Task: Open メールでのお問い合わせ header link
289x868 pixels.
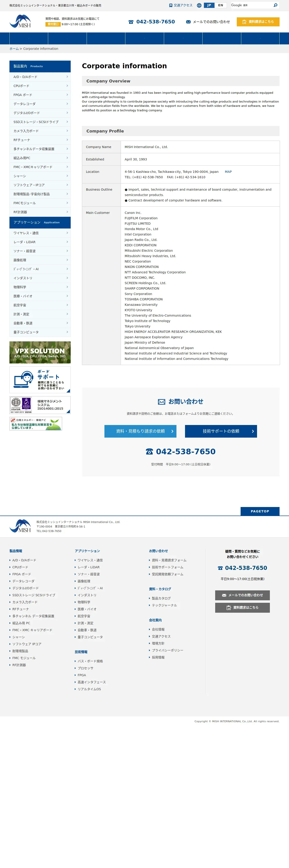Action: (x=211, y=22)
